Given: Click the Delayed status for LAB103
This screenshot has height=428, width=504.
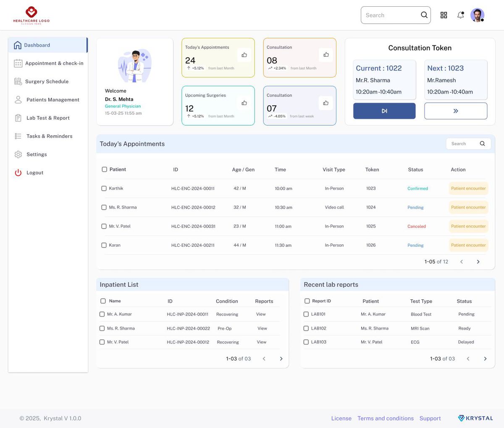Looking at the screenshot, I should [466, 342].
